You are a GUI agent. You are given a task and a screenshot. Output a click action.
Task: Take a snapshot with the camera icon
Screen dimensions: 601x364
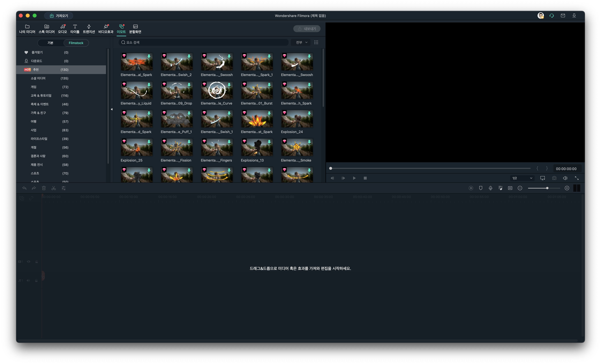554,178
